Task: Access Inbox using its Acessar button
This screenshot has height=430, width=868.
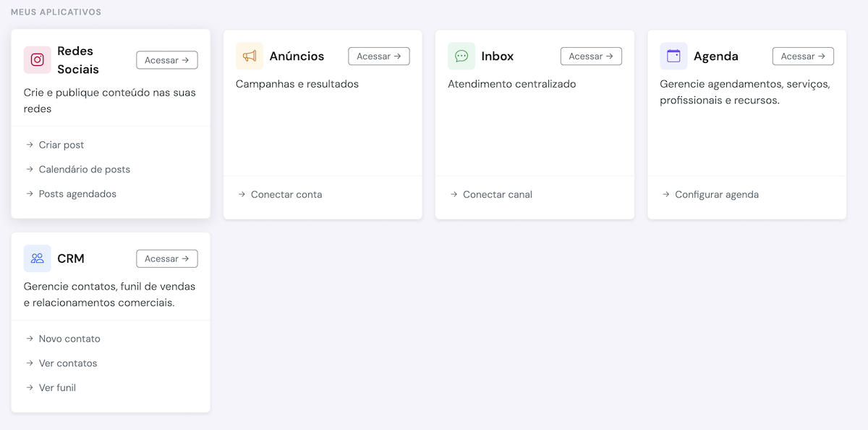Action: pos(591,56)
